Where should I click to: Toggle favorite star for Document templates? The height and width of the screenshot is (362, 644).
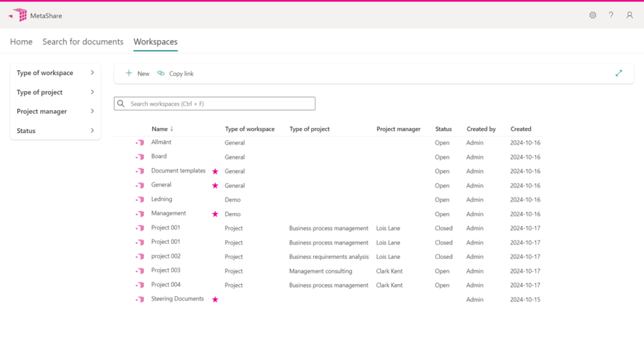tap(215, 172)
